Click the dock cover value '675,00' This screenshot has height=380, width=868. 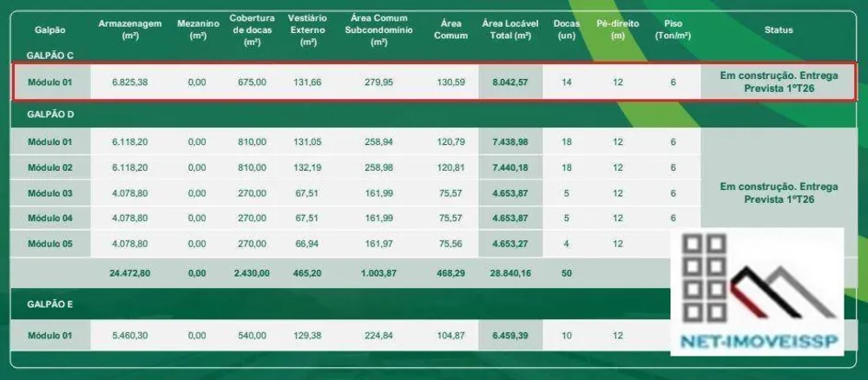pos(252,82)
